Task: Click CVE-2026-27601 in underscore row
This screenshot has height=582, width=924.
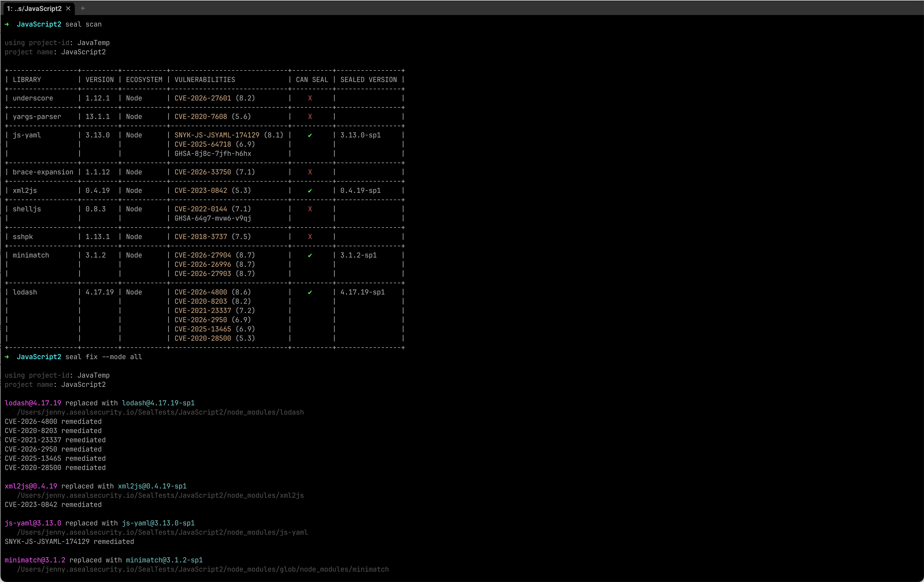Action: tap(203, 98)
